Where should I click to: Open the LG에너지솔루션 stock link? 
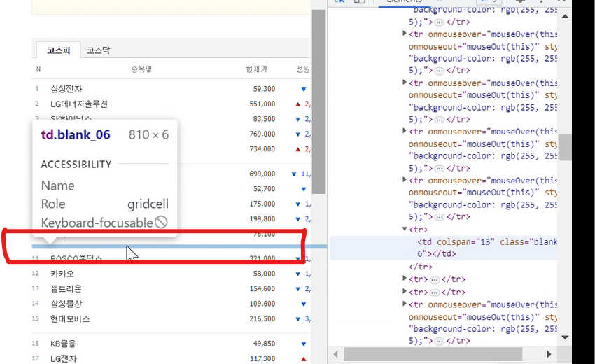[79, 104]
